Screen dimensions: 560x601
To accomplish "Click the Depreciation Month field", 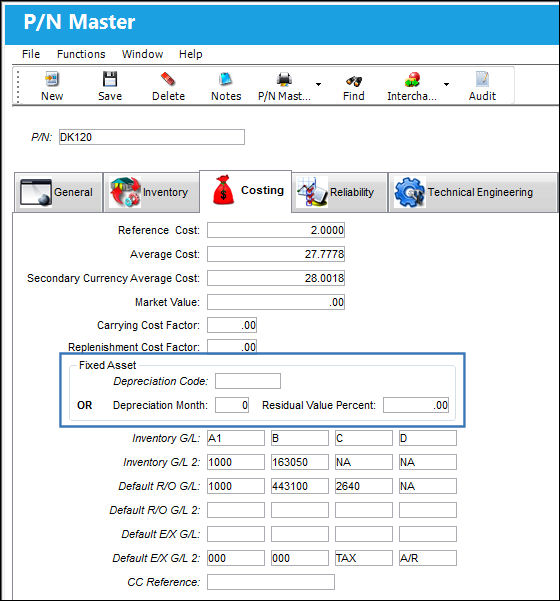I will coord(232,405).
